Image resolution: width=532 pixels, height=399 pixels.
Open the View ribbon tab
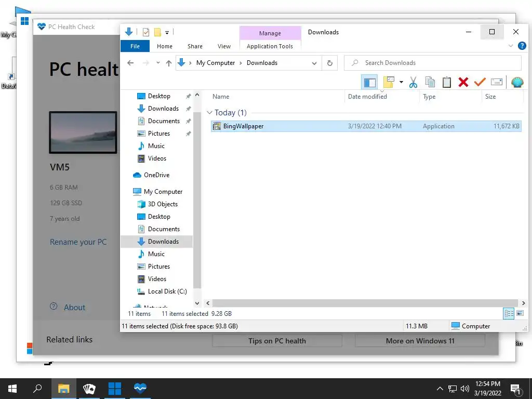(x=224, y=46)
